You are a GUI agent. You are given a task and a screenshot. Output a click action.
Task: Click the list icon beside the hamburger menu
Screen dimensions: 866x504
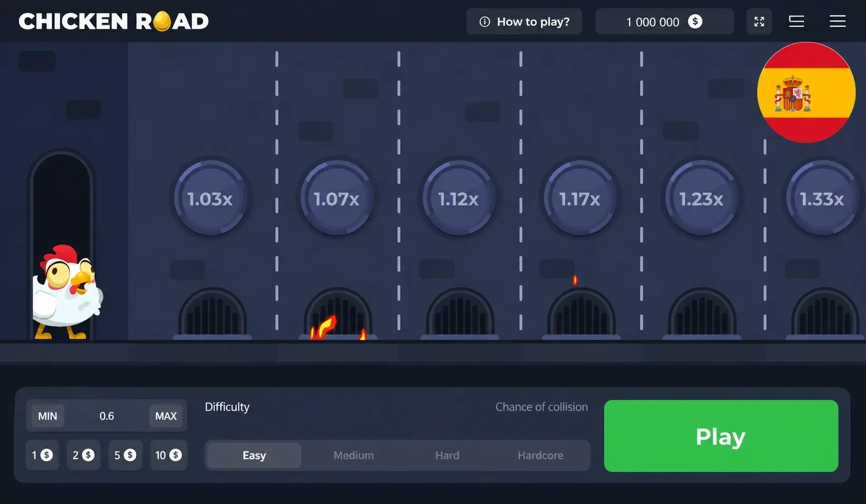pos(796,22)
